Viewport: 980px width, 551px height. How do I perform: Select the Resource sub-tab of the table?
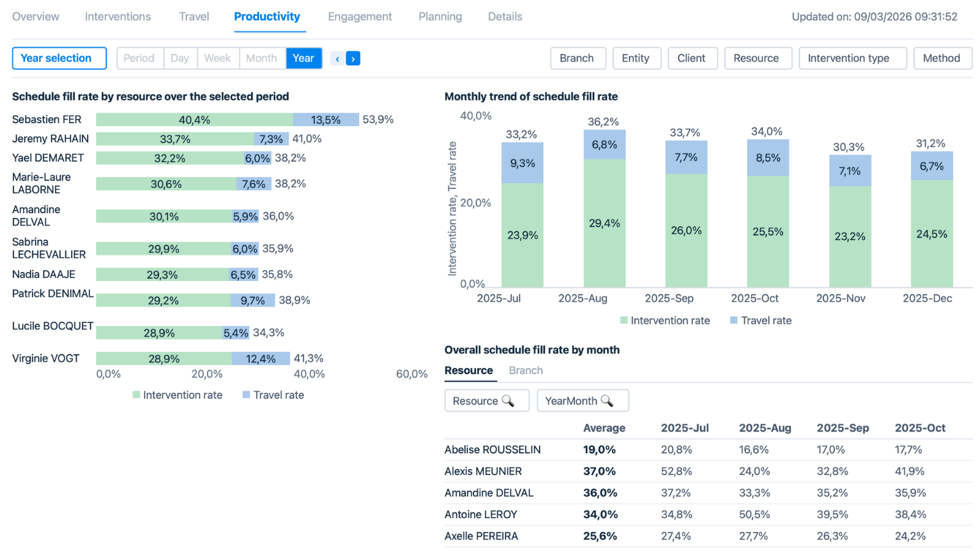point(469,370)
